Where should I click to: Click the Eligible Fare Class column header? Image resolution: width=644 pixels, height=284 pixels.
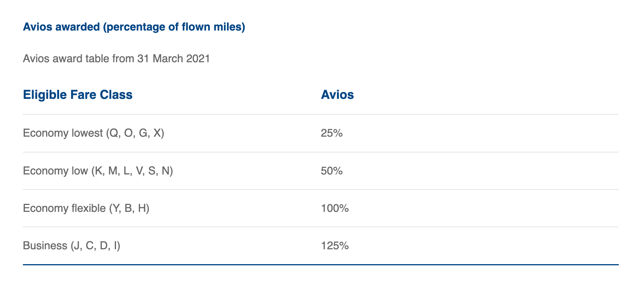pyautogui.click(x=78, y=95)
